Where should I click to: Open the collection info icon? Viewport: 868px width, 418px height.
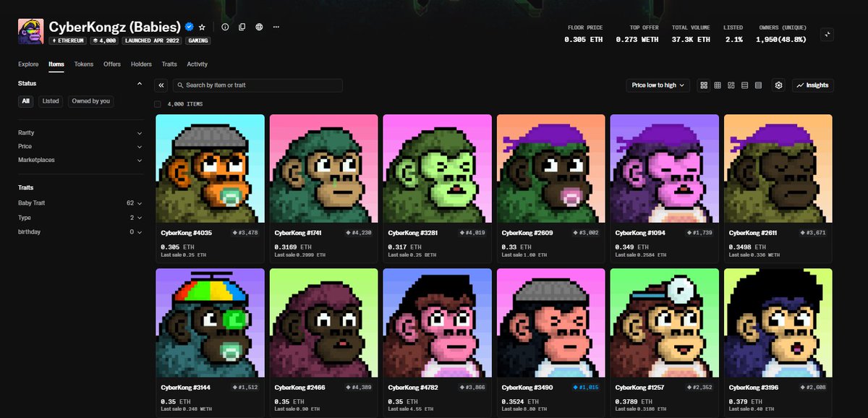[x=225, y=27]
